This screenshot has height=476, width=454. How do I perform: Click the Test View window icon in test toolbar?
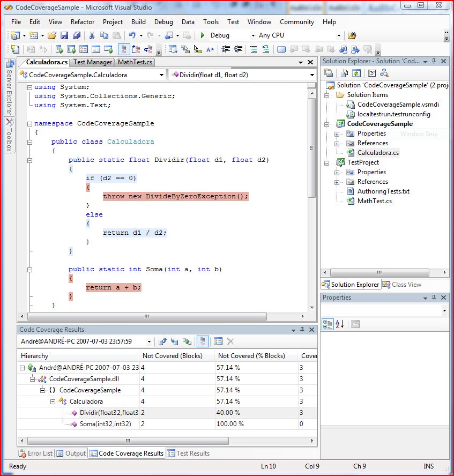pyautogui.click(x=59, y=49)
